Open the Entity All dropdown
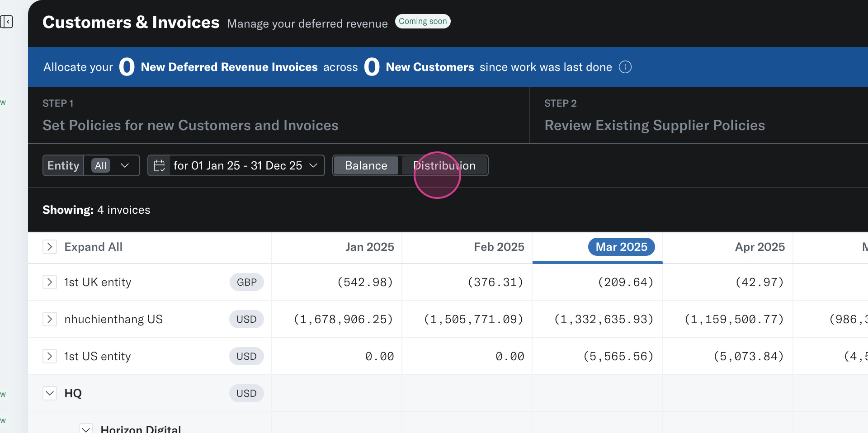This screenshot has width=868, height=433. (111, 165)
